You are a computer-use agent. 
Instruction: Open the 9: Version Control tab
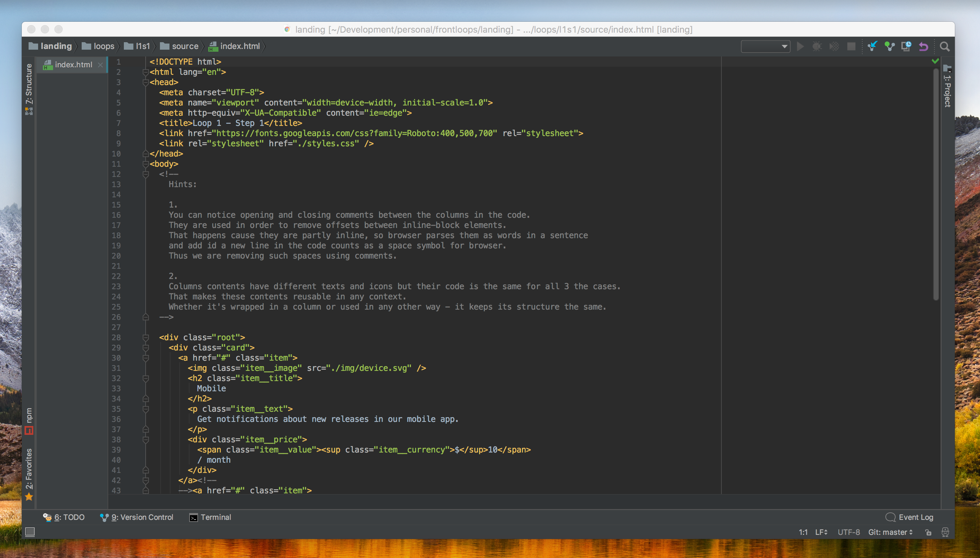pyautogui.click(x=137, y=517)
